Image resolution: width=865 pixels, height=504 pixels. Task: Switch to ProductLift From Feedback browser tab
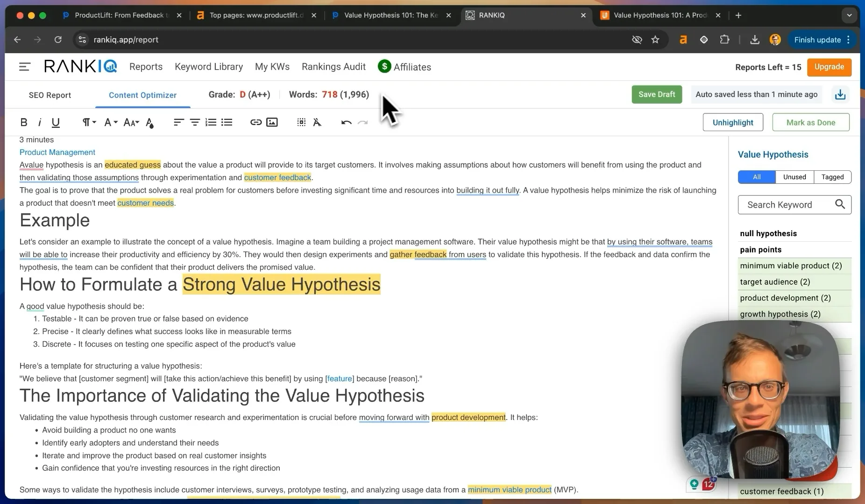(121, 15)
